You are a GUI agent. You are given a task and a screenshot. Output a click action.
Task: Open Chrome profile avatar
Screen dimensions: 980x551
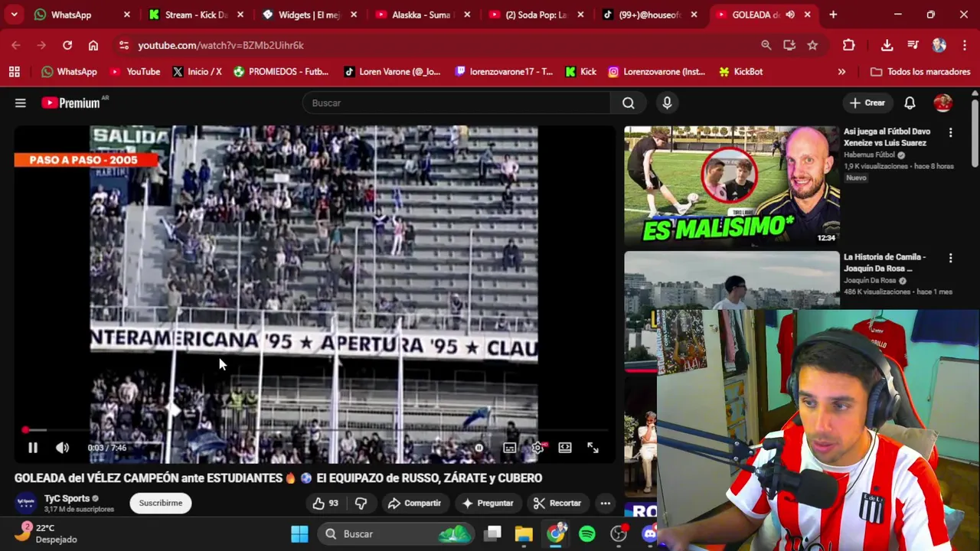[939, 45]
